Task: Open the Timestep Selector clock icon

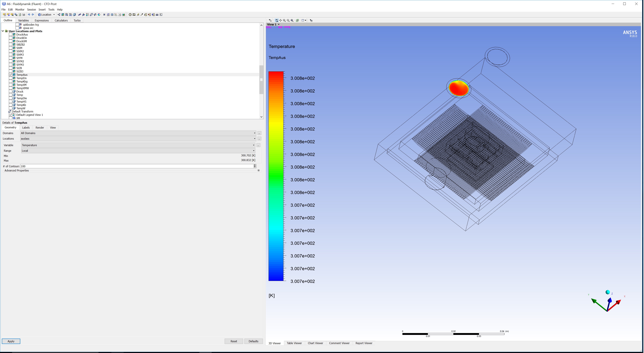Action: point(130,15)
